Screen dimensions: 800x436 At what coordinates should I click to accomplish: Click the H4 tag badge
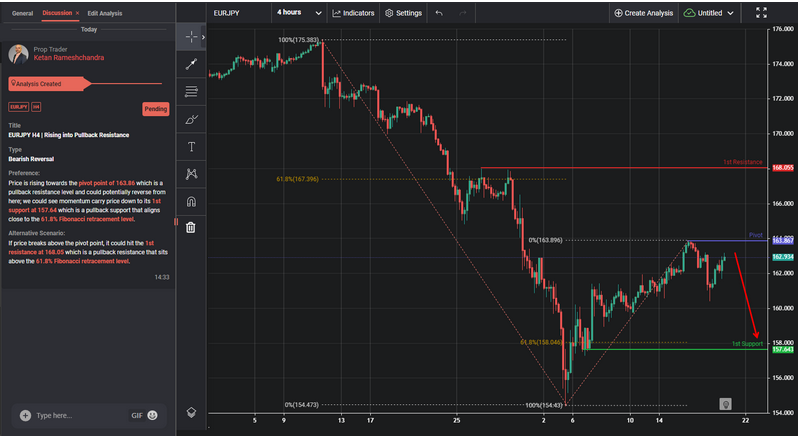[36, 107]
